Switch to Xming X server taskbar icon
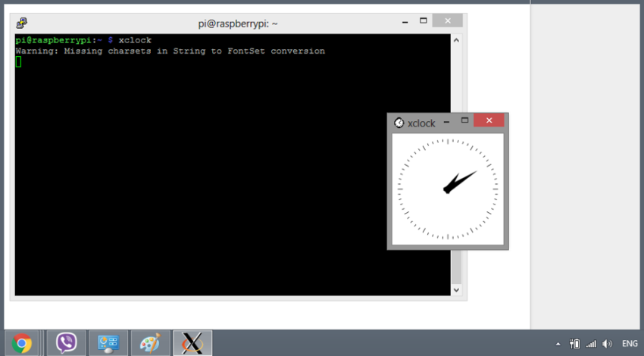 [192, 343]
